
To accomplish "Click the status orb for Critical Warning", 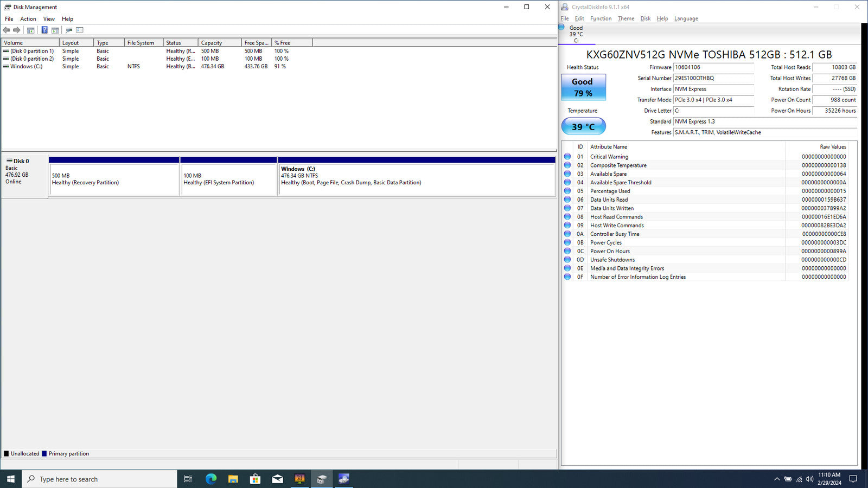I will (x=567, y=157).
